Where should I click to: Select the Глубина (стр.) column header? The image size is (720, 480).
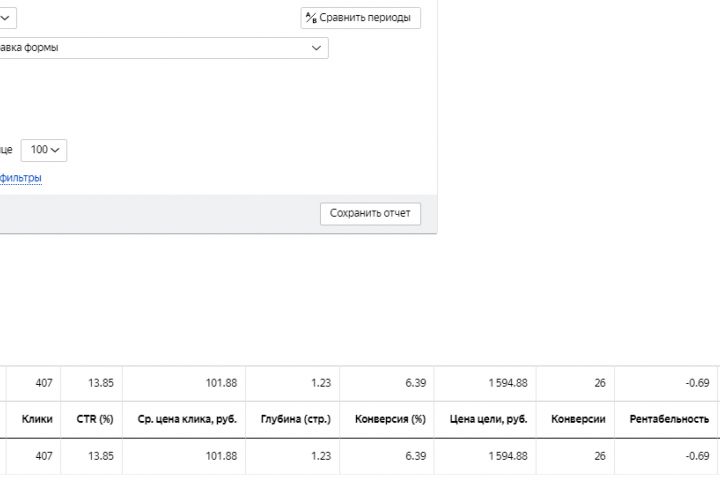point(295,419)
